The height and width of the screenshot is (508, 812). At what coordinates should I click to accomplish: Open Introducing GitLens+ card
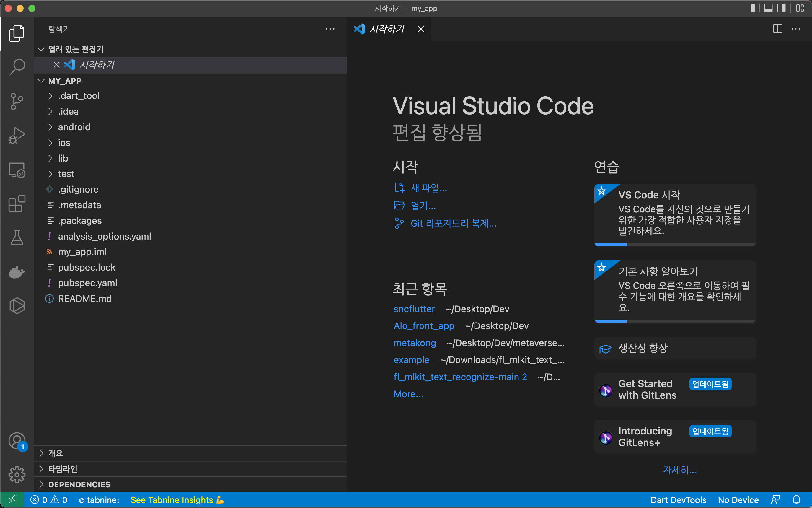(x=675, y=437)
